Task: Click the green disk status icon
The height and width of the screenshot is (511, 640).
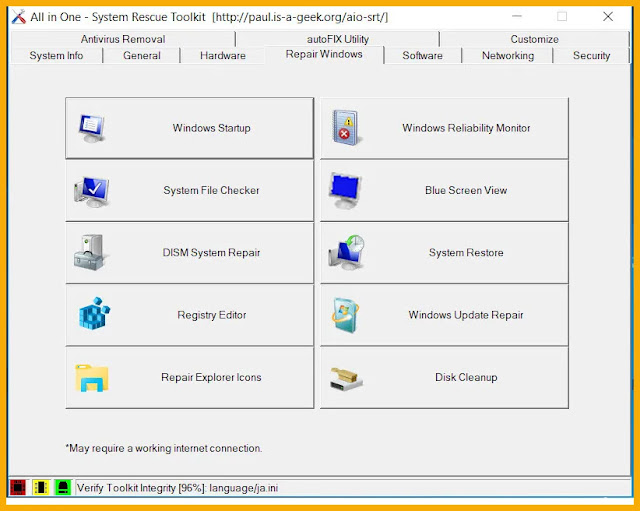Action: click(x=63, y=487)
